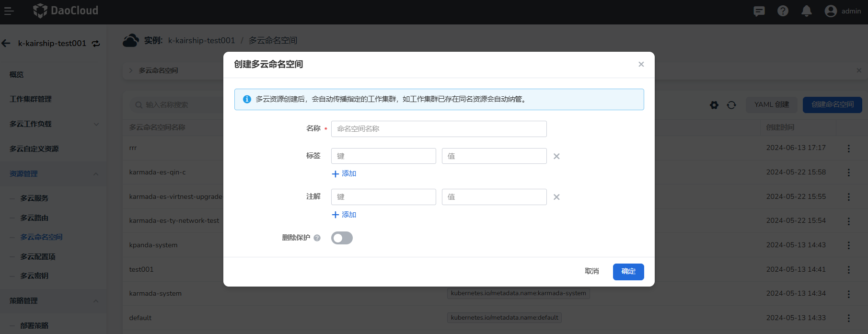868x334 pixels.
Task: Click the 确定 confirm button
Action: click(628, 272)
